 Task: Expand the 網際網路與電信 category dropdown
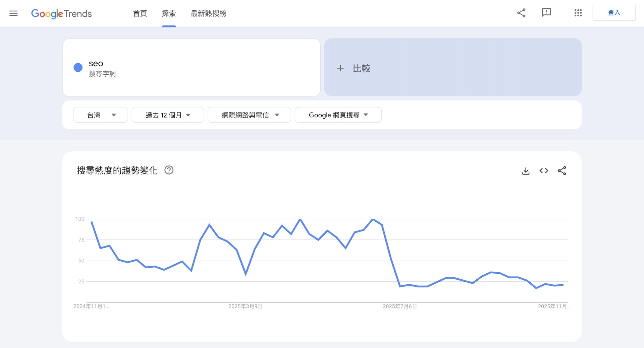(x=249, y=115)
